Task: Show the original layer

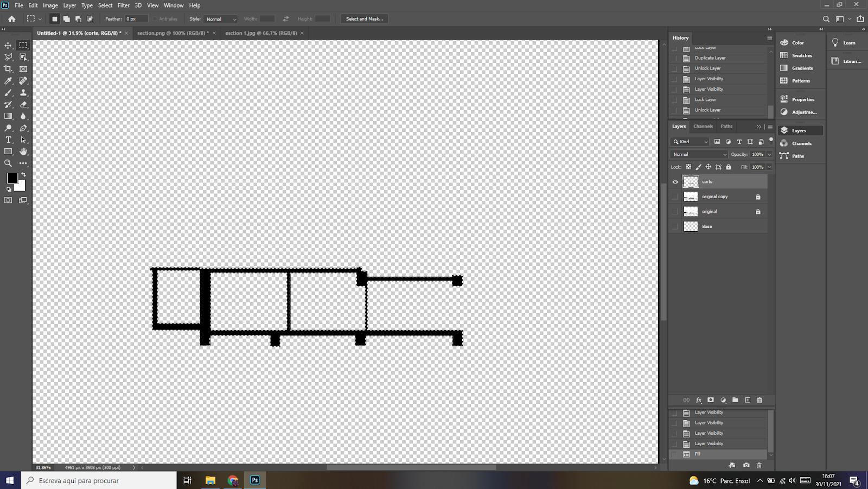Action: 675,212
